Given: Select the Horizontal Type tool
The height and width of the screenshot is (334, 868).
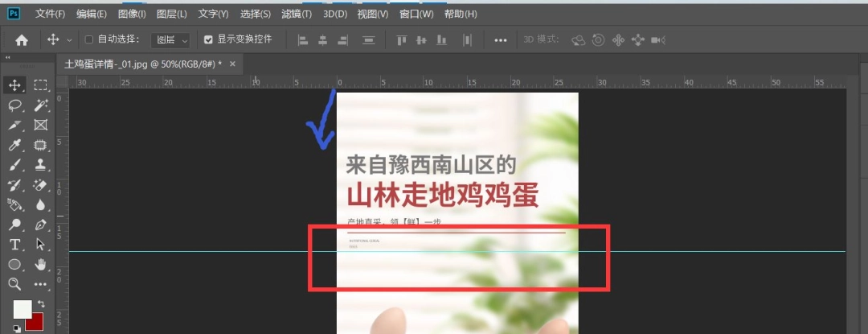Looking at the screenshot, I should [14, 245].
